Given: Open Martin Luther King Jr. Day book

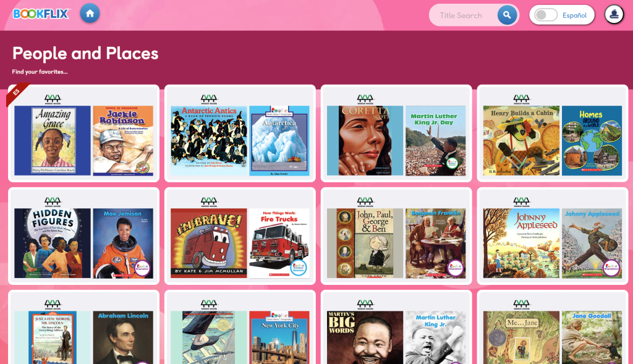Looking at the screenshot, I should (x=436, y=140).
